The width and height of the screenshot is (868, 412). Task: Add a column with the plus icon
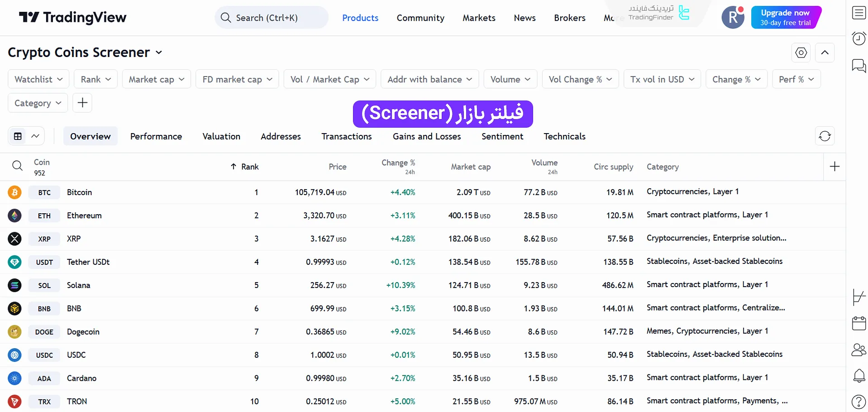click(x=834, y=166)
